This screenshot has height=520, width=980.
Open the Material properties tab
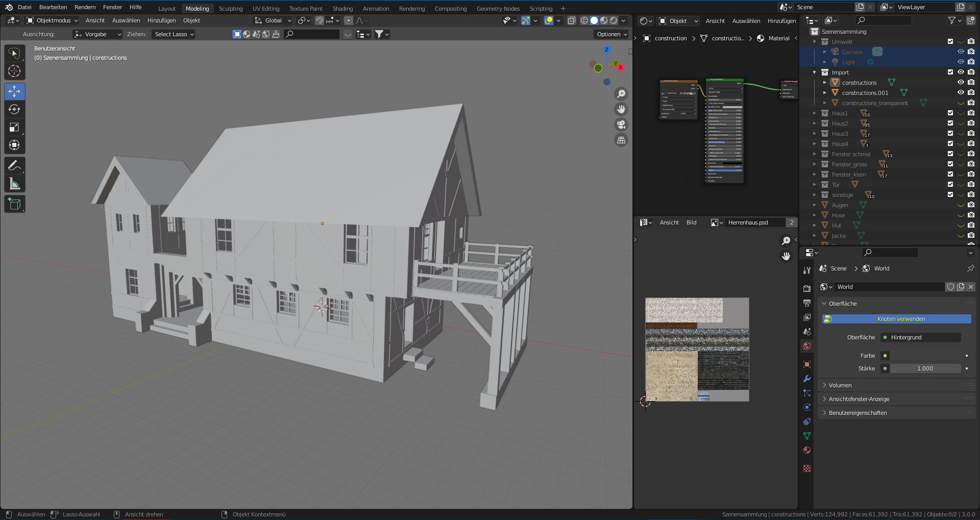coord(806,450)
